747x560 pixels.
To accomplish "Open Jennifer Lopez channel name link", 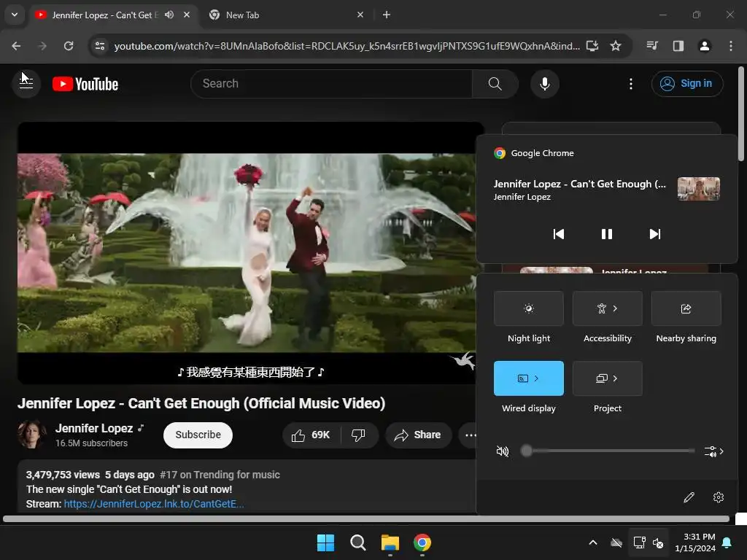I will [x=94, y=428].
